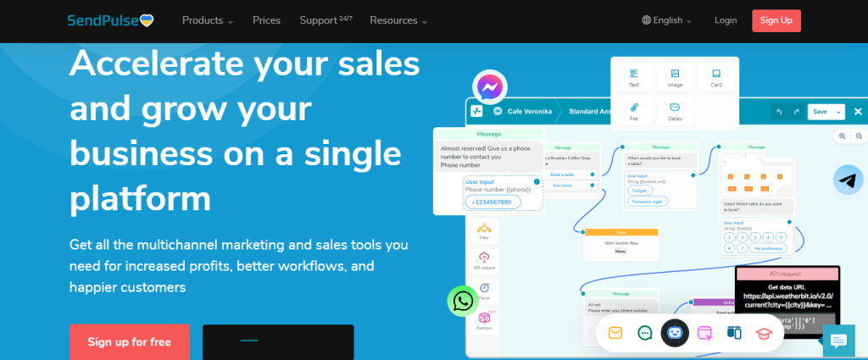Select the Image element tile
The height and width of the screenshot is (360, 868).
pyautogui.click(x=675, y=78)
